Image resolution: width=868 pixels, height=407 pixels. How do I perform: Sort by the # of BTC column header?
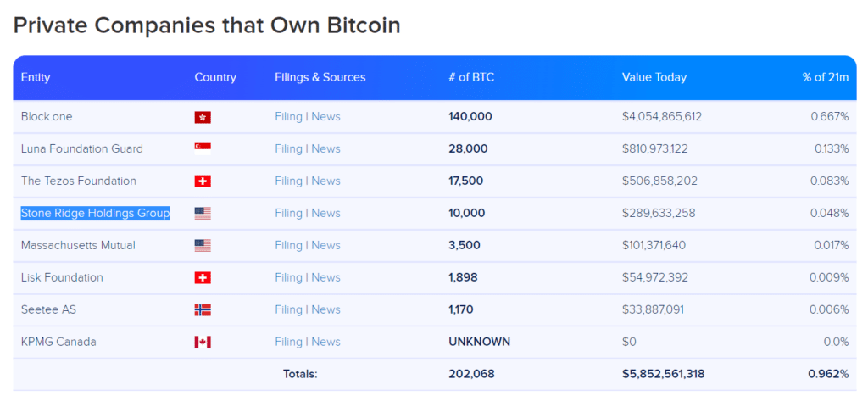[471, 77]
